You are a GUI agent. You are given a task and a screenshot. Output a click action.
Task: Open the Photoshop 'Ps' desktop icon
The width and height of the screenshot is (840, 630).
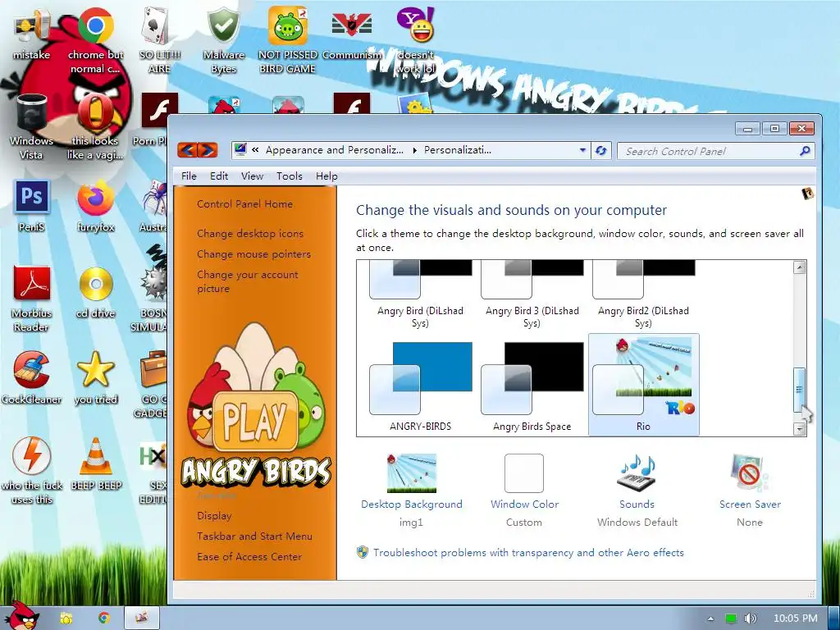point(32,206)
